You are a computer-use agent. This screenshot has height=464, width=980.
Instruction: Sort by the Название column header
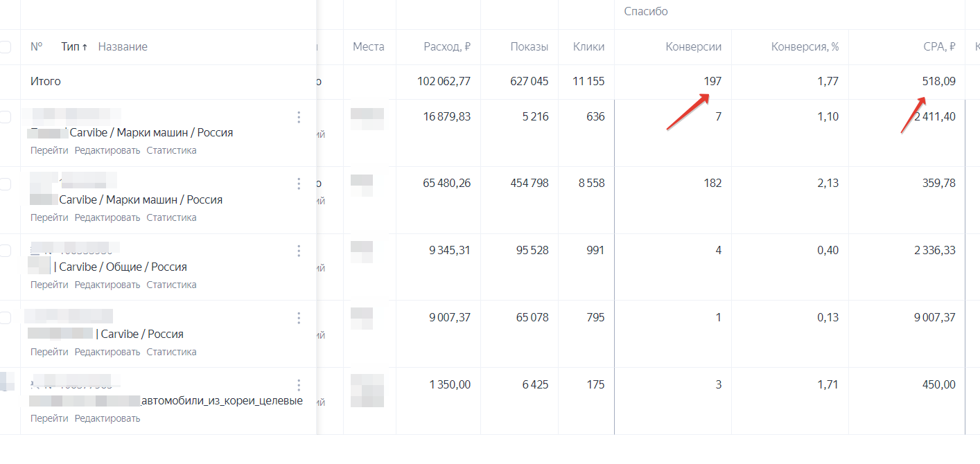[x=123, y=47]
